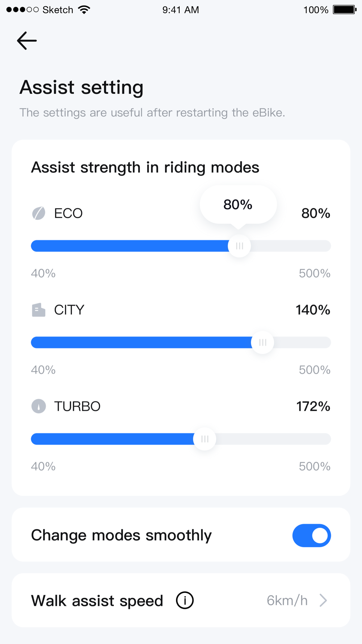The image size is (362, 644).
Task: Click the TURBO 172% value
Action: [313, 406]
